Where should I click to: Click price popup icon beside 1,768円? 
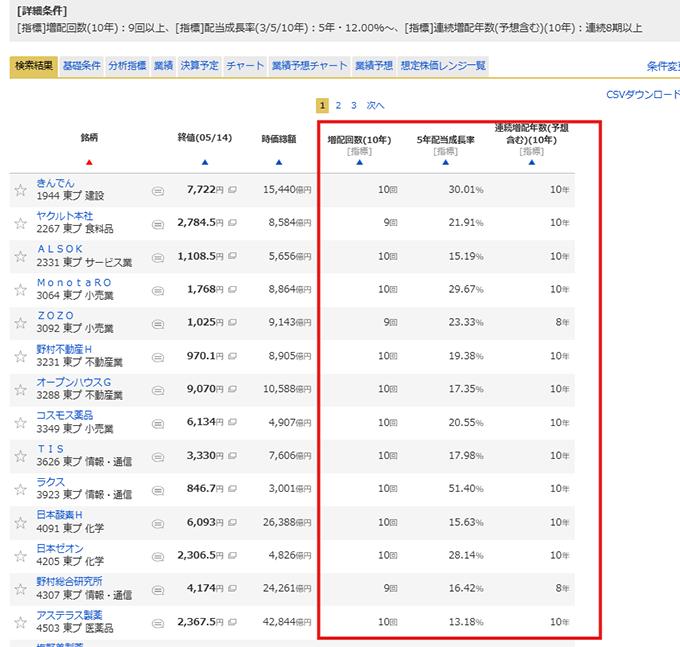tap(232, 289)
